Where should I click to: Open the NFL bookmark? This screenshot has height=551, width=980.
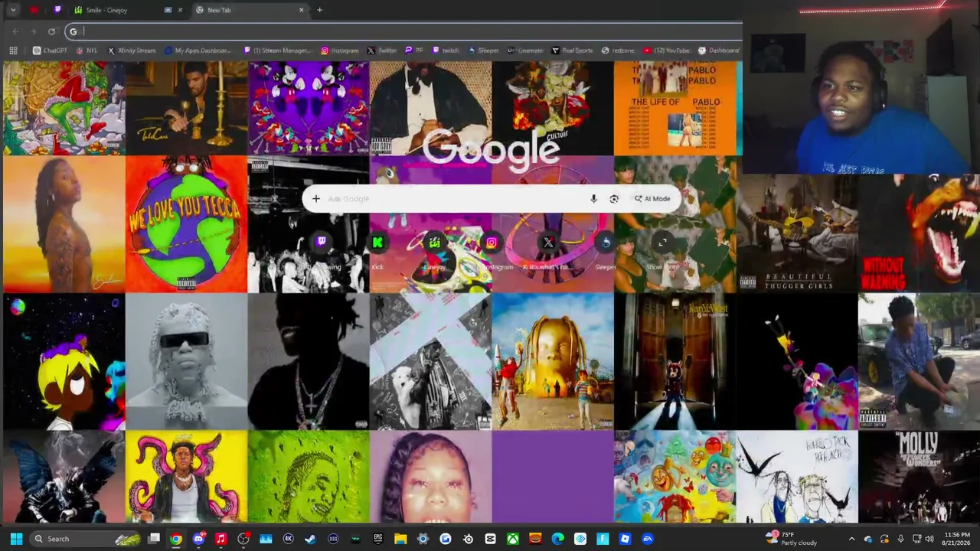coord(87,51)
